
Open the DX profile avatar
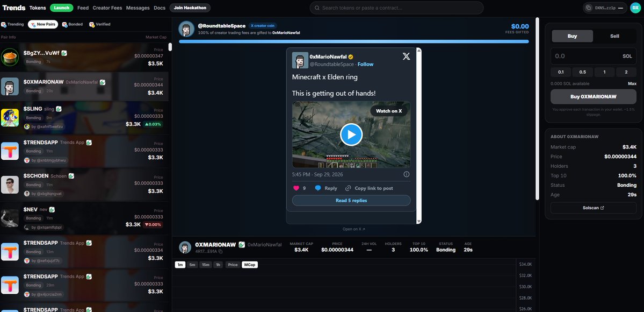coord(635,8)
